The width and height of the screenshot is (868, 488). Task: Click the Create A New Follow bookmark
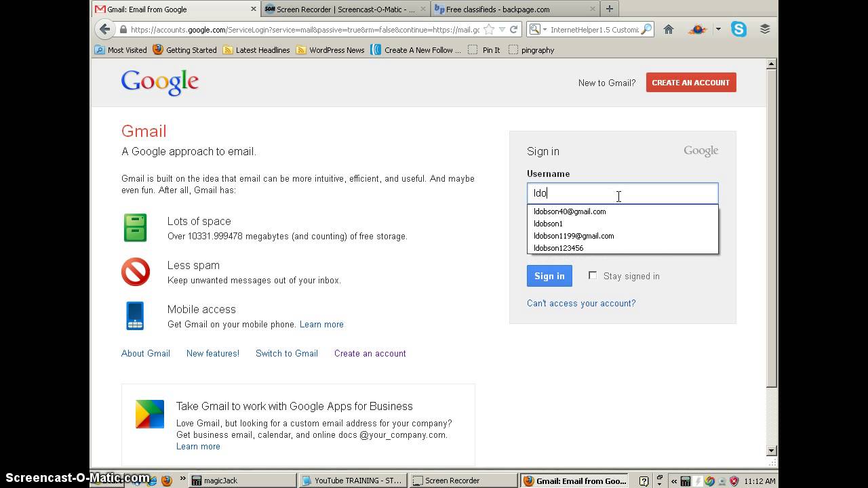pos(416,49)
